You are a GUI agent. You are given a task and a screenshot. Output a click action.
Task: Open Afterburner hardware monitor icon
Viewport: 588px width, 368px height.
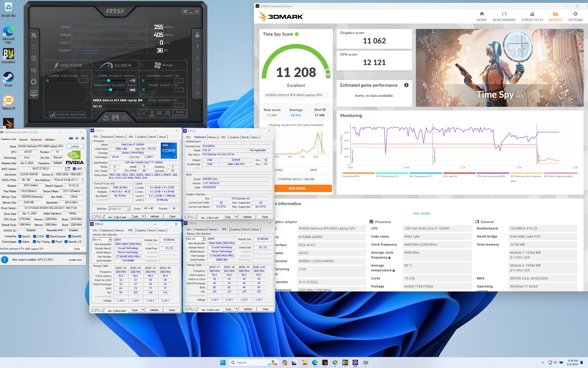[x=34, y=93]
